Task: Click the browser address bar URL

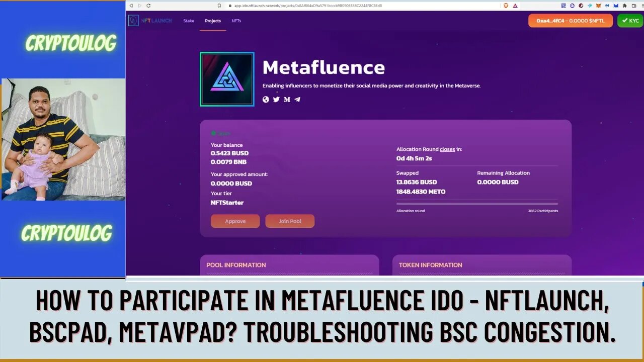Action: [308, 6]
